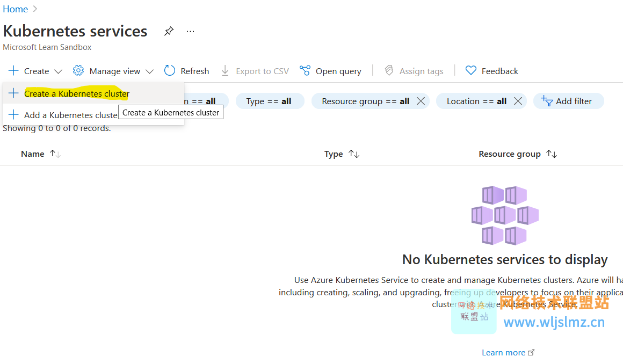
Task: Open query in Resource Graph Explorer
Action: 338,71
